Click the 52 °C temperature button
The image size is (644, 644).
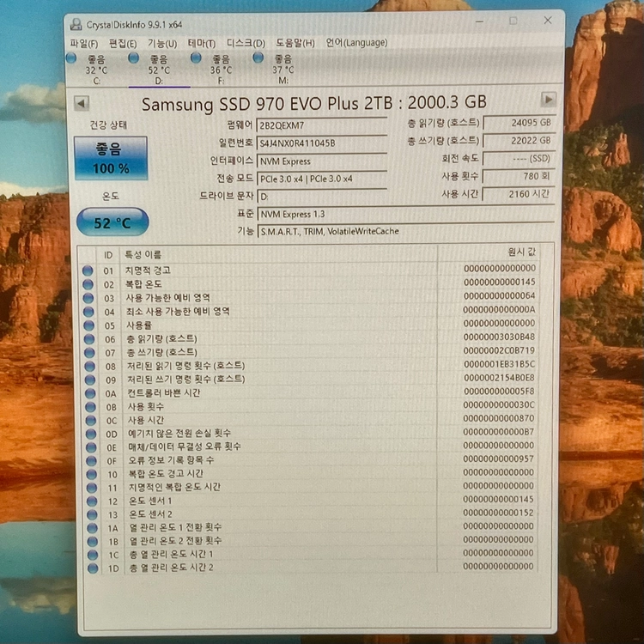click(112, 222)
